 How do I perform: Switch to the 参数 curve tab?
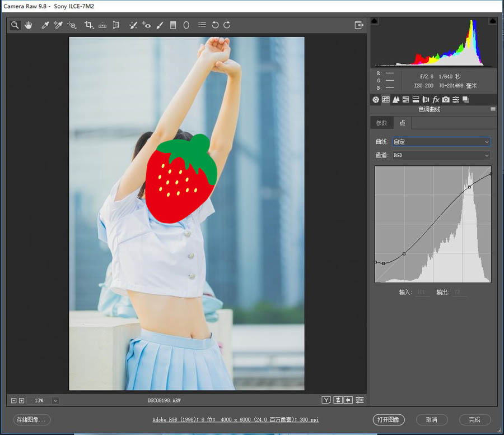click(x=381, y=123)
